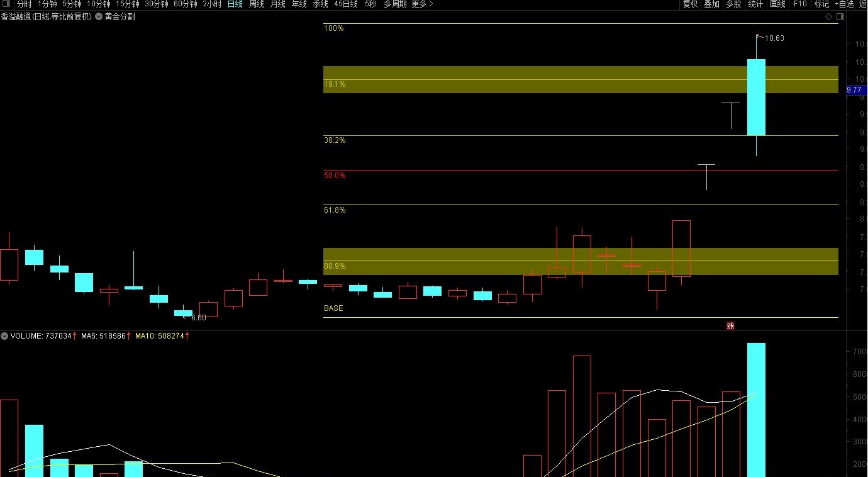Viewport: 868px width, 477px height.
Task: Select the 季线 quarterly period tab
Action: tap(320, 4)
